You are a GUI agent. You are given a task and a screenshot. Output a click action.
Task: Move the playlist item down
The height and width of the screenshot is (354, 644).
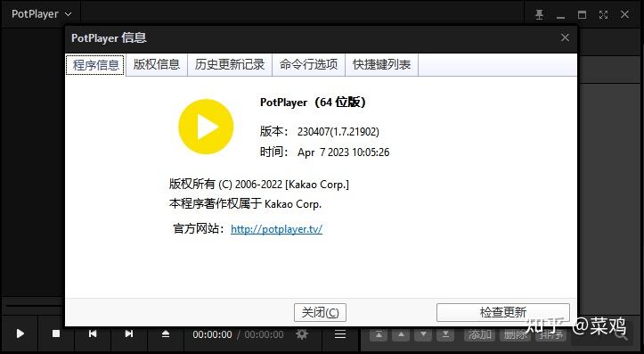click(423, 334)
